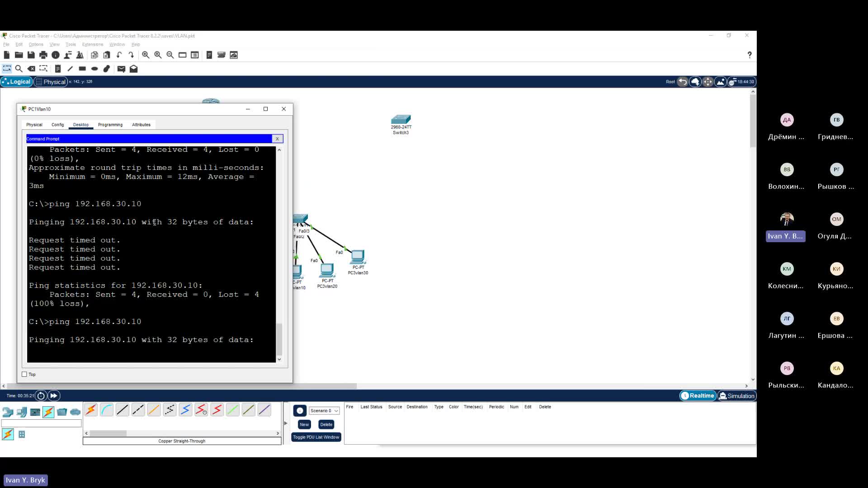
Task: Switch to the Physical workspace view
Action: (x=51, y=82)
